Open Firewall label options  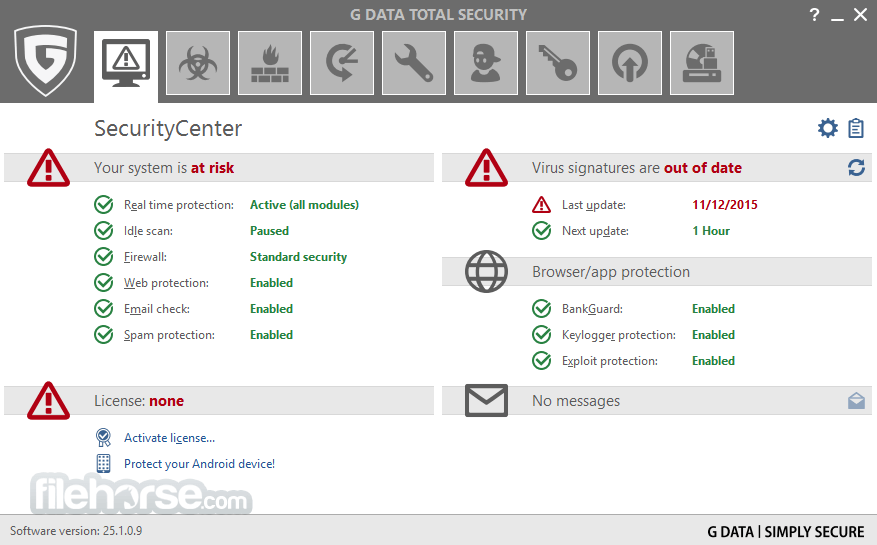click(145, 257)
